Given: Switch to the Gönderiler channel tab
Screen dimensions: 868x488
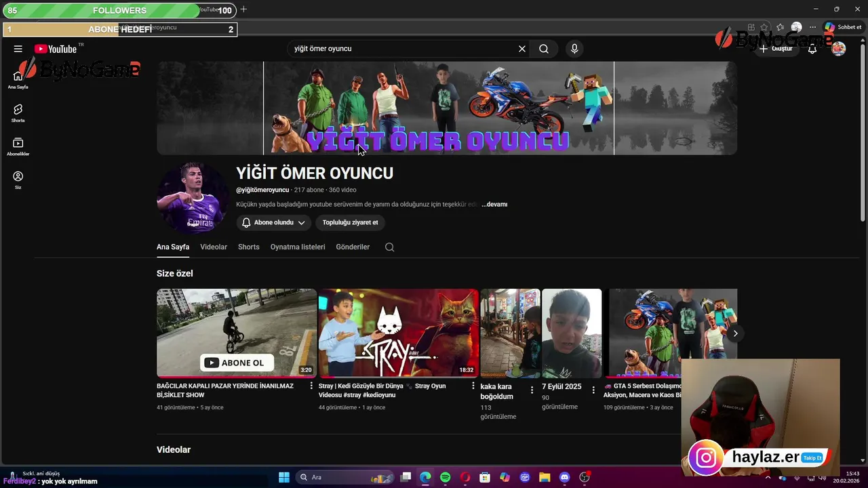Looking at the screenshot, I should pos(353,247).
